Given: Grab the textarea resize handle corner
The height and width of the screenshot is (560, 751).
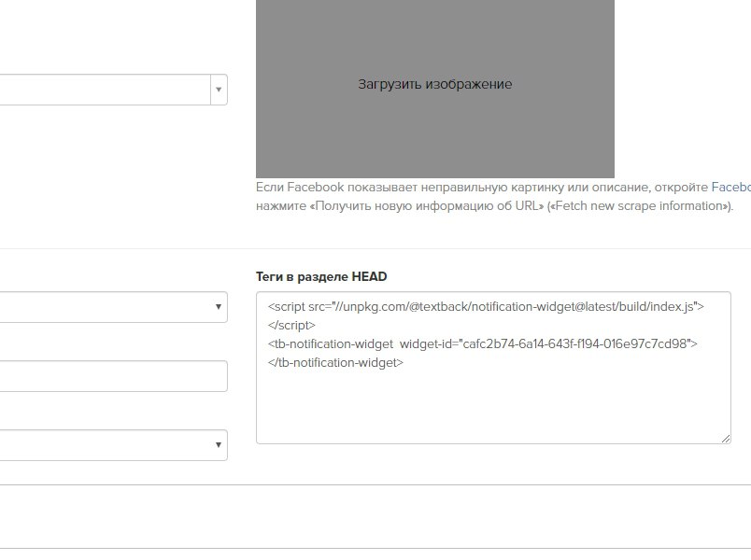Looking at the screenshot, I should click(x=726, y=439).
